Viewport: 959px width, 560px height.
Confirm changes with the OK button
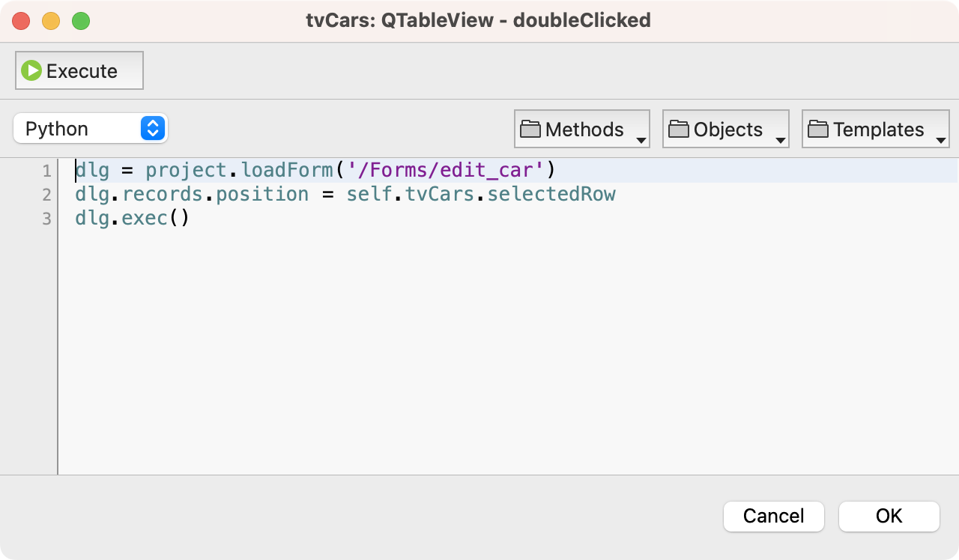pyautogui.click(x=889, y=516)
